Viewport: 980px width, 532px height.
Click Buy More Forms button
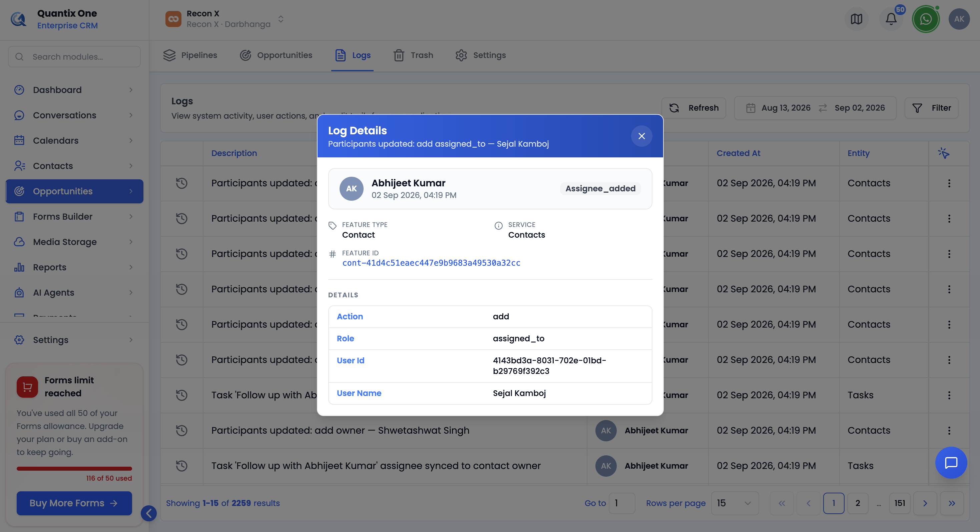coord(74,503)
